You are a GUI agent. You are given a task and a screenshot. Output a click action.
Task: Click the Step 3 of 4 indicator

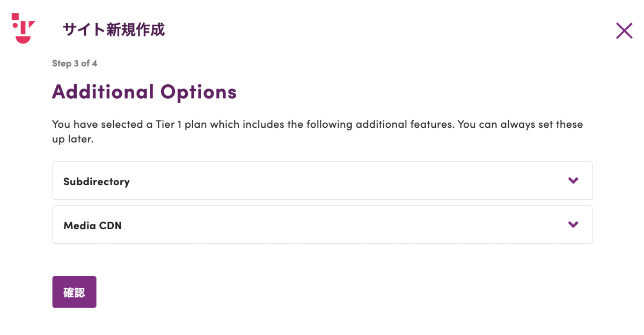point(75,63)
